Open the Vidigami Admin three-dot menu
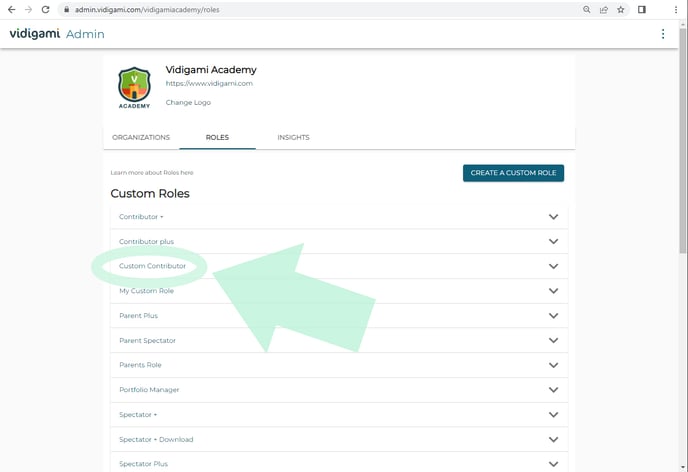Image resolution: width=688 pixels, height=472 pixels. pos(663,34)
